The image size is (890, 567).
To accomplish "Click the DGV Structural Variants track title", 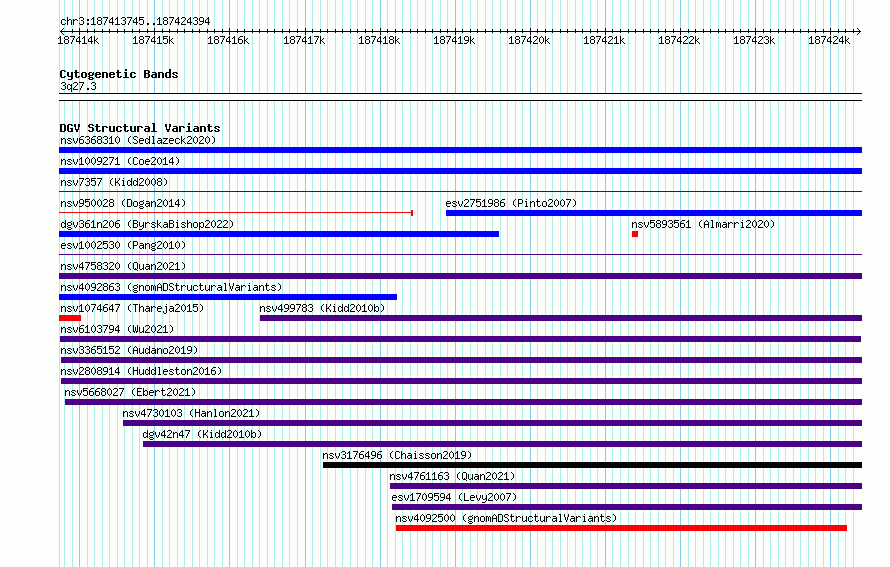I will (x=140, y=128).
